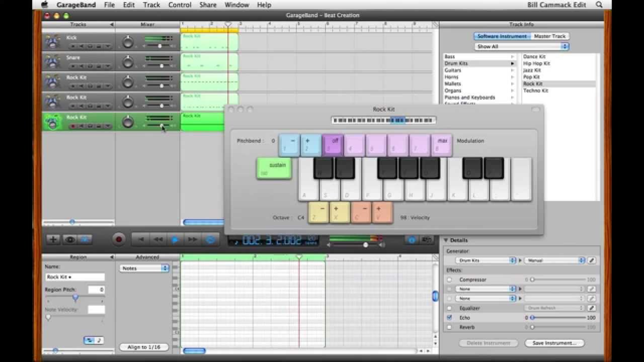The image size is (644, 362).
Task: Mute the Kick track
Action: tap(82, 47)
